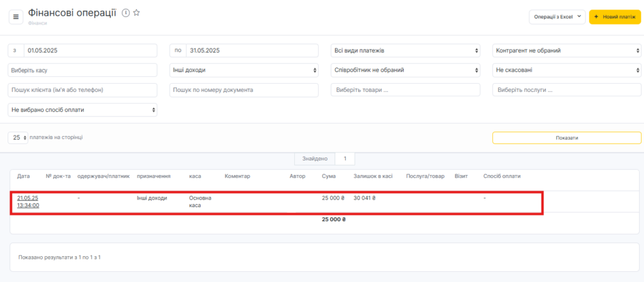This screenshot has width=644, height=282.
Task: Open the hamburger sidebar menu
Action: [16, 16]
